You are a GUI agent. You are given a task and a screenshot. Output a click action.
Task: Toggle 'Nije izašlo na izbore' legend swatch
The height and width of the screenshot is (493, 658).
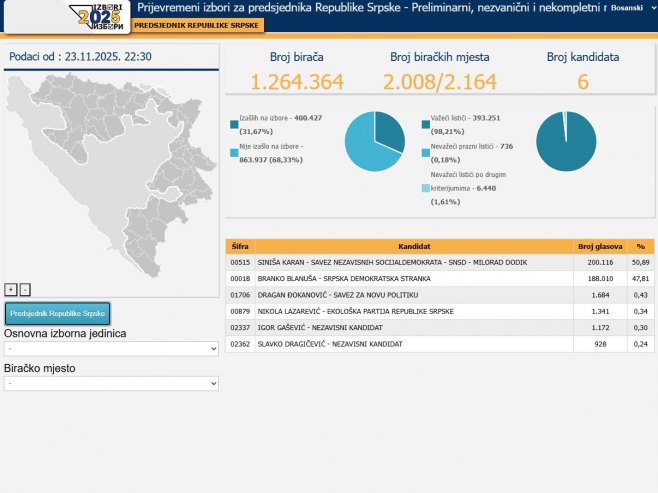click(234, 153)
